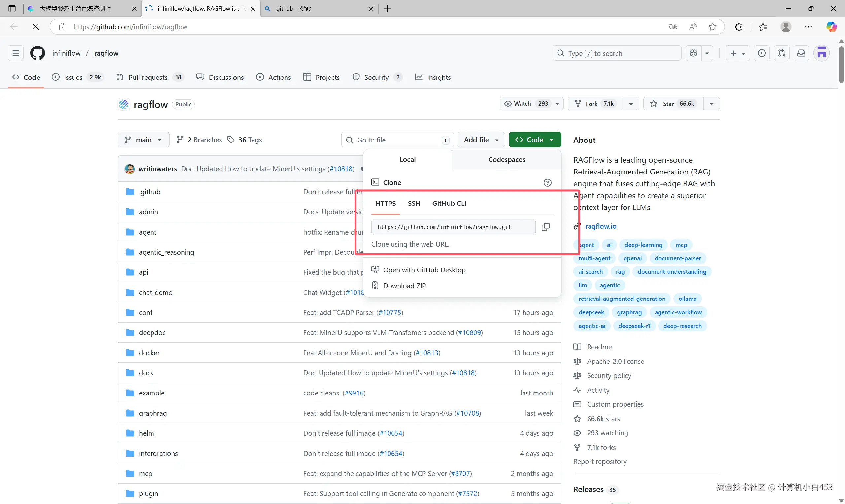Copy the HTTPS clone URL to clipboard
The image size is (845, 504).
click(x=545, y=227)
